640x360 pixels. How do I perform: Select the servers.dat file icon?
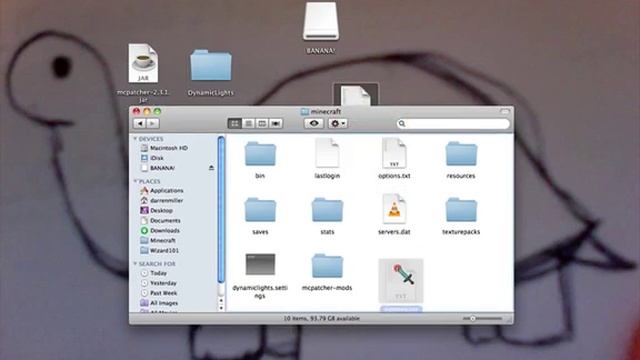click(x=394, y=209)
